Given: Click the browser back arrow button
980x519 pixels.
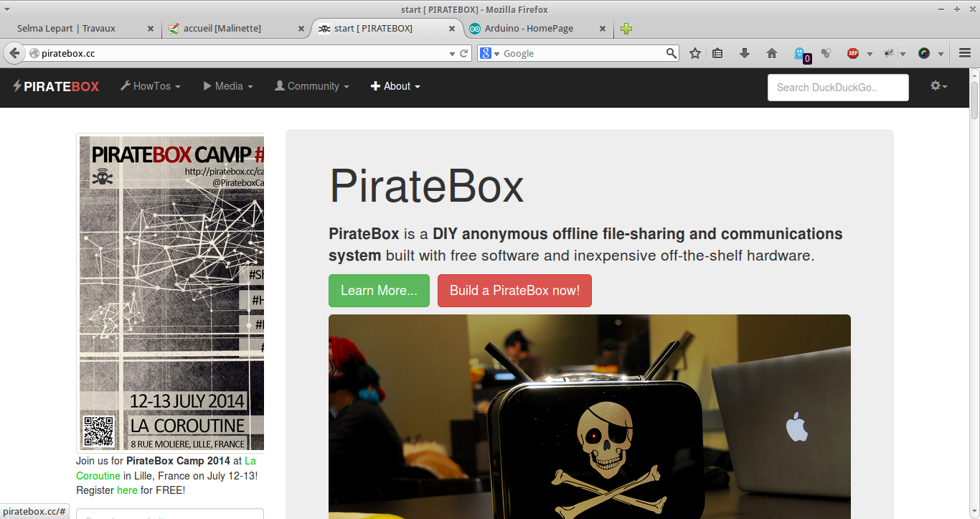Looking at the screenshot, I should 14,53.
